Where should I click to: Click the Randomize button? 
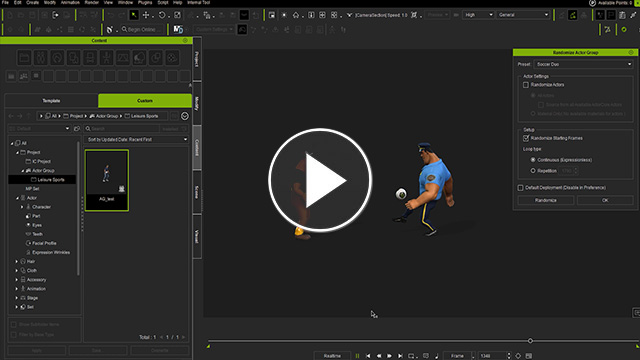tap(546, 200)
